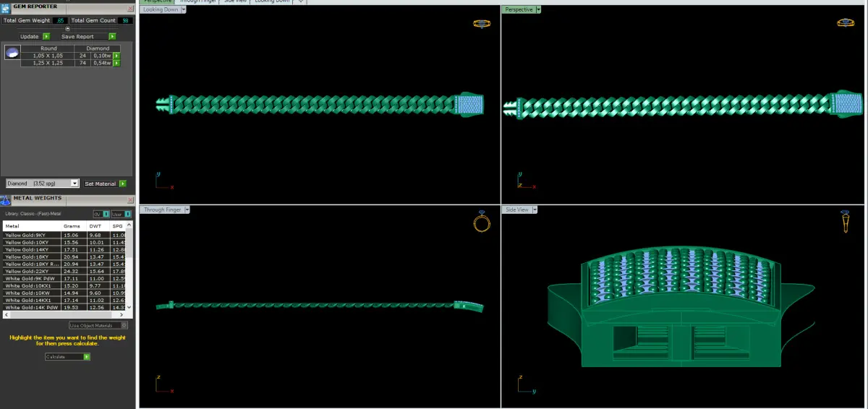
Task: Click ring icon in top-right Perspective viewport
Action: 844,22
